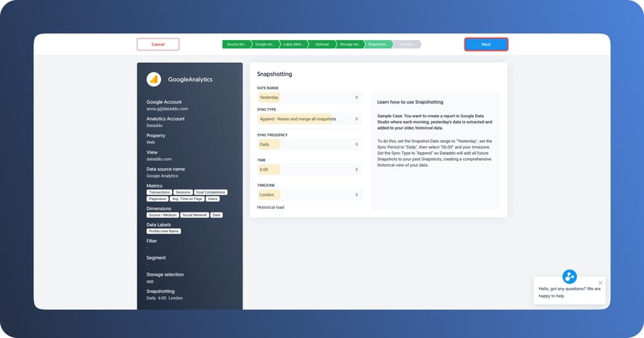Viewport: 644px width, 338px height.
Task: Go to the Storage sel... wizard step
Action: pyautogui.click(x=349, y=44)
